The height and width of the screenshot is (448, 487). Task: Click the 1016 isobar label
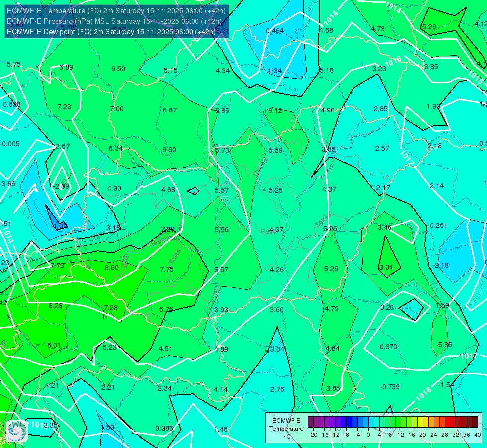(x=393, y=62)
